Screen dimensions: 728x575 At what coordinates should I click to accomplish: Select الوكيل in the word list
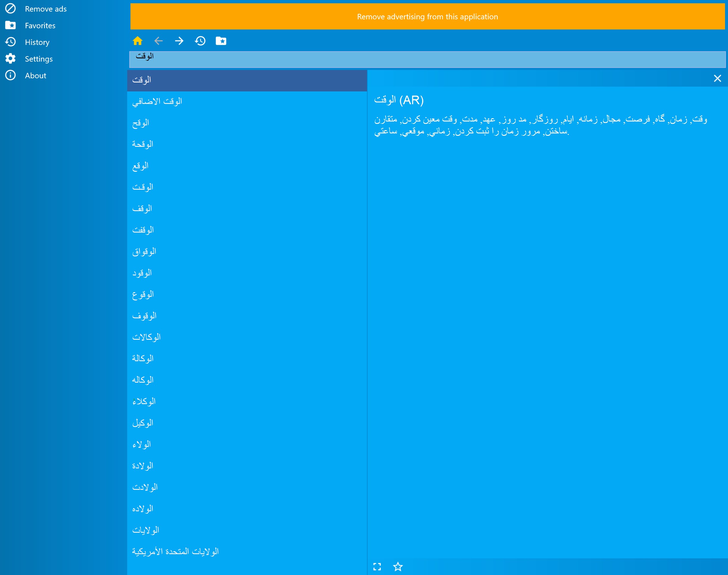coord(142,423)
